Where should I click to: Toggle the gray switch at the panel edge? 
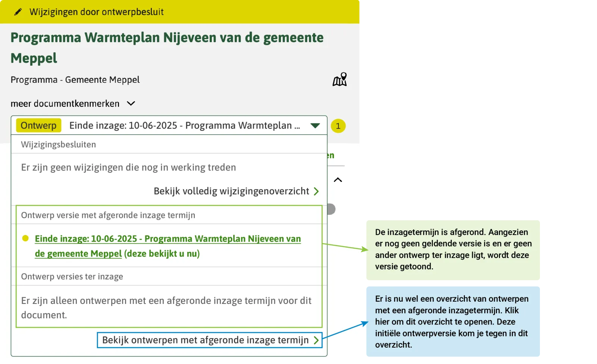tap(331, 209)
